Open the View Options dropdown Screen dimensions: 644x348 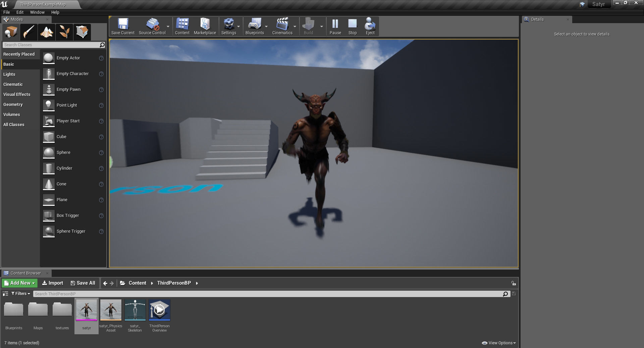tap(499, 343)
